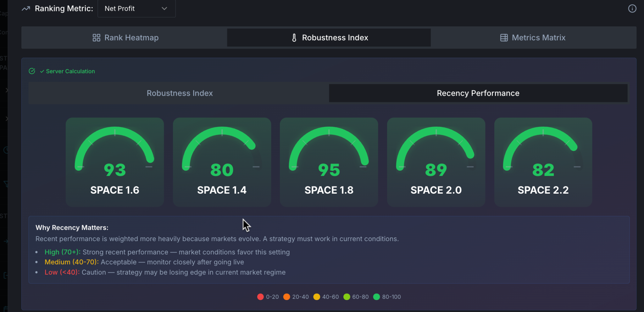Select the SPACE 1.4 gauge card

(x=222, y=162)
